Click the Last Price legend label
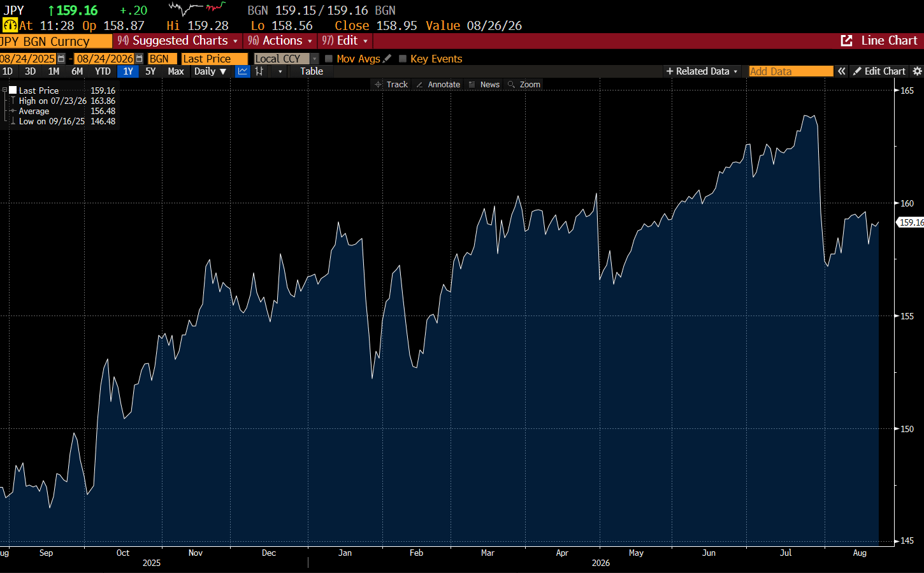Screen dimensions: 924x573 point(39,91)
